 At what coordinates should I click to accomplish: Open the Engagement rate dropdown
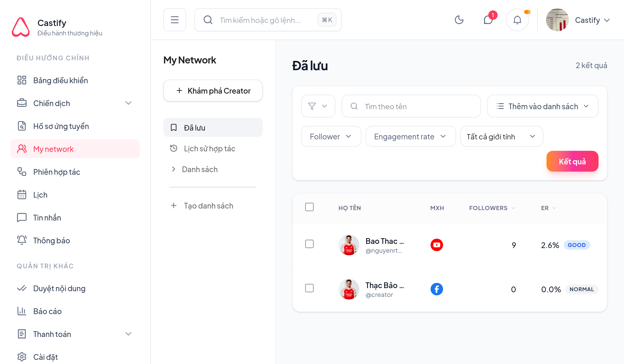[x=411, y=136]
